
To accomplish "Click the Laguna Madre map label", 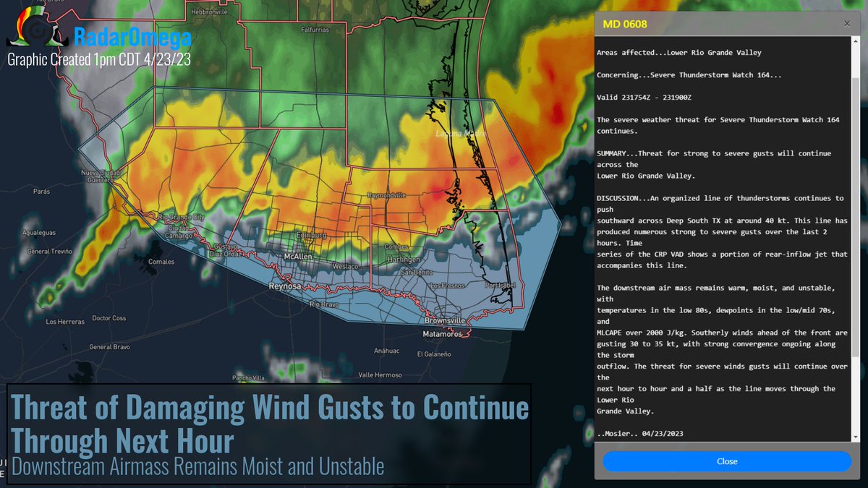I will coord(461,134).
